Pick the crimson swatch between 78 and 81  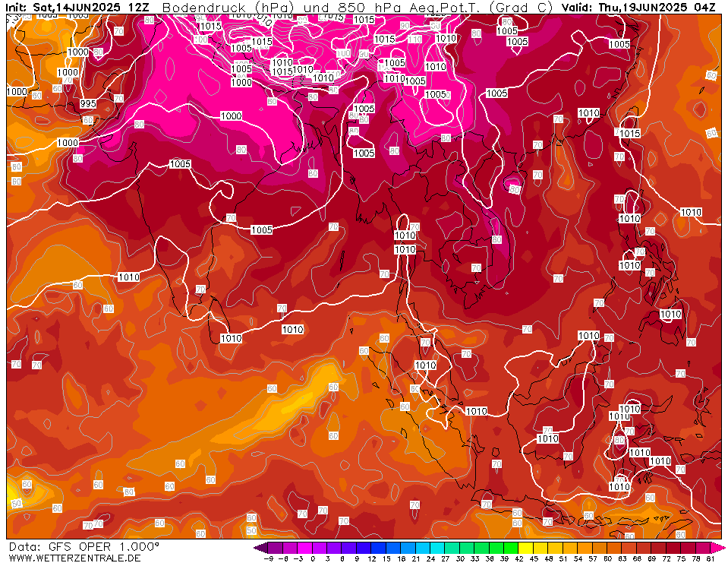click(x=702, y=547)
